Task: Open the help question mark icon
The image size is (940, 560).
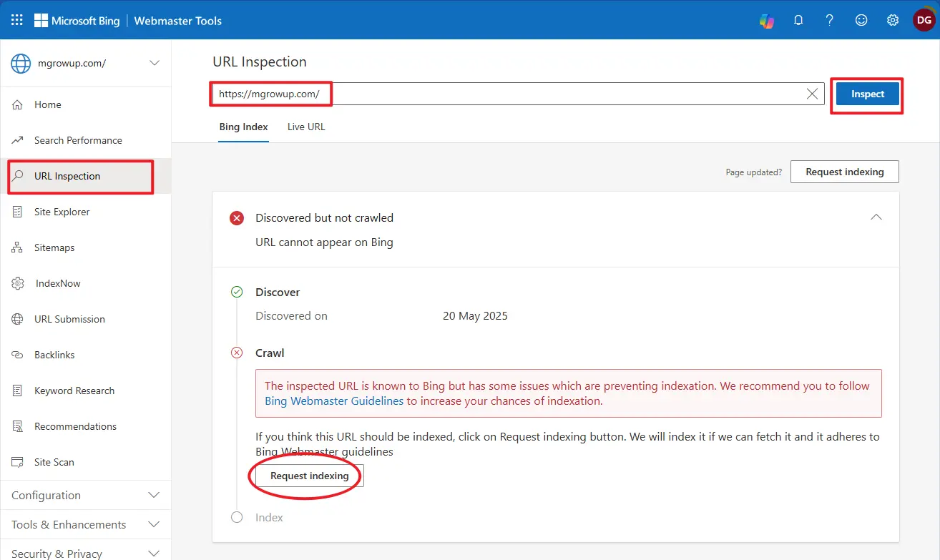Action: 830,21
